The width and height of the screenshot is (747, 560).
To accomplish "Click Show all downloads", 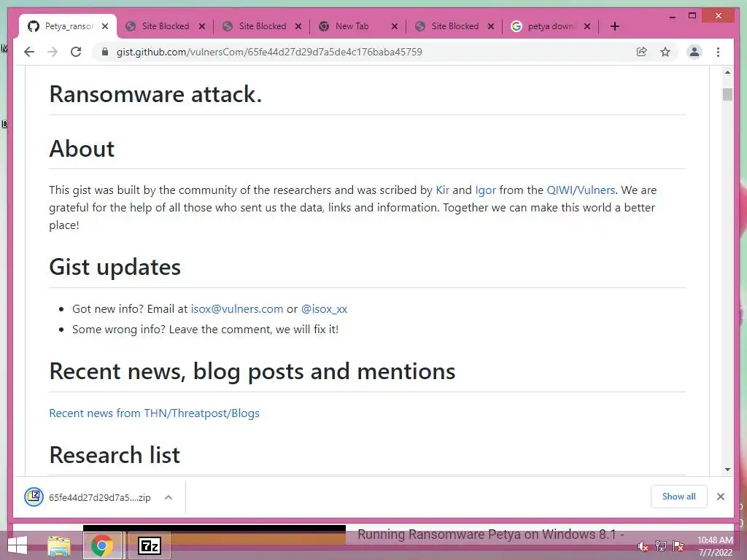I will [x=678, y=497].
